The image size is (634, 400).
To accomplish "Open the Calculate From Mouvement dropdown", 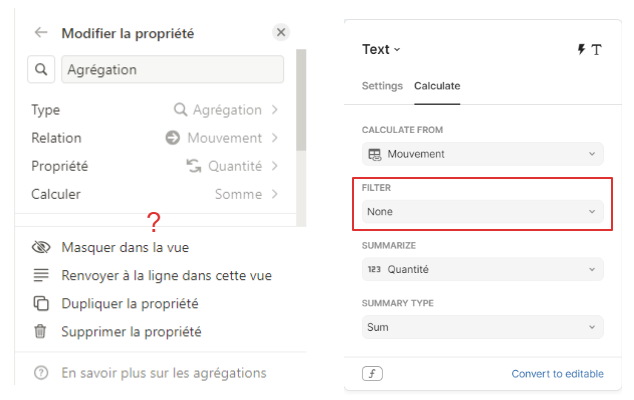I will (x=483, y=154).
